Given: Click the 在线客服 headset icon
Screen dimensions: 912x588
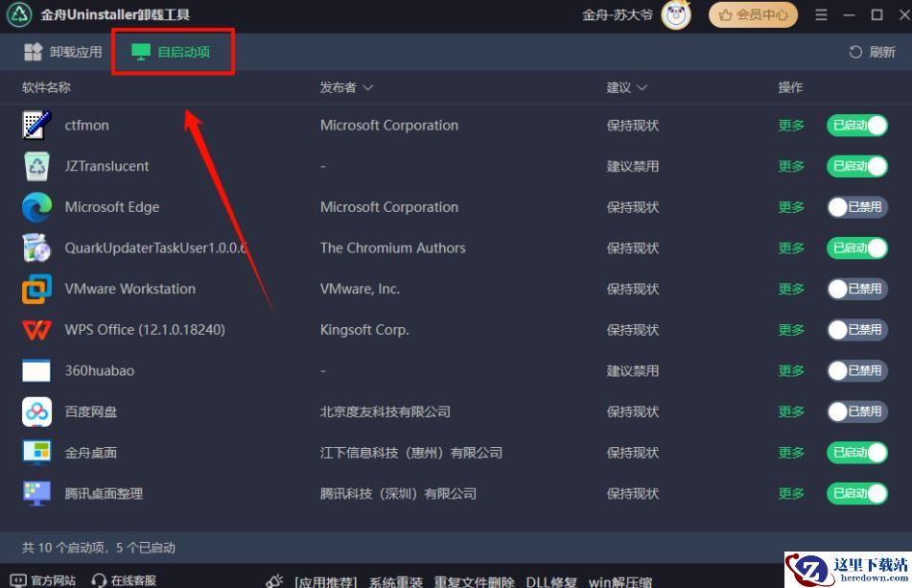Looking at the screenshot, I should (99, 580).
